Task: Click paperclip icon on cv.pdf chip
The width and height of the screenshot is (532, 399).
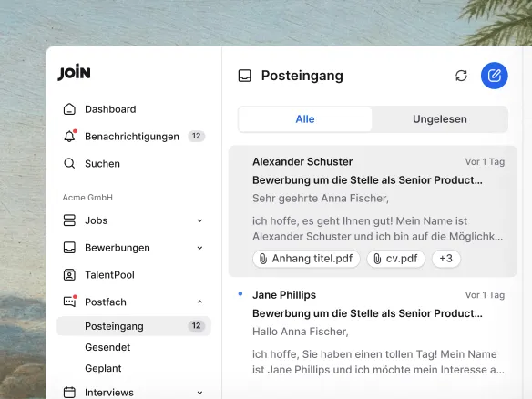Action: pos(377,259)
